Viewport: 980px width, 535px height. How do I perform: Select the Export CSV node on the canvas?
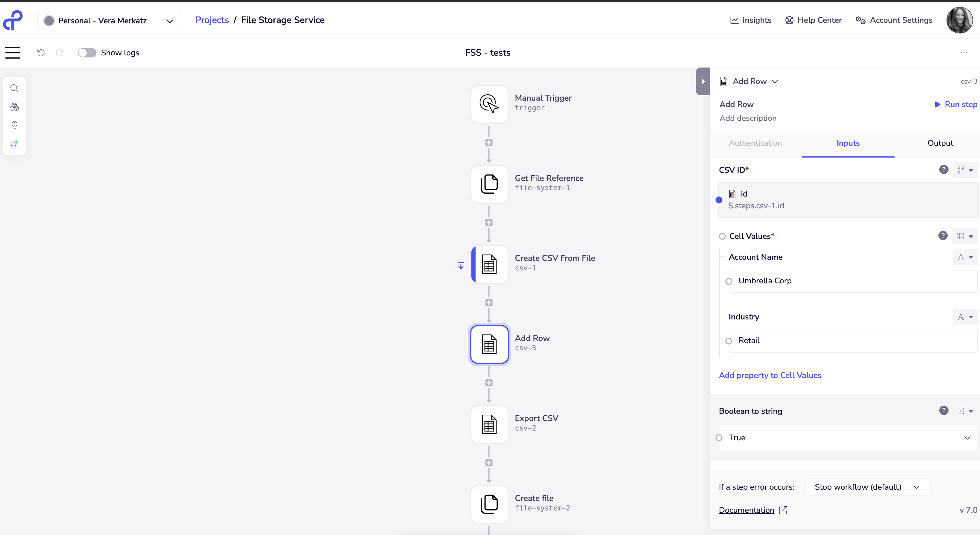click(x=489, y=424)
